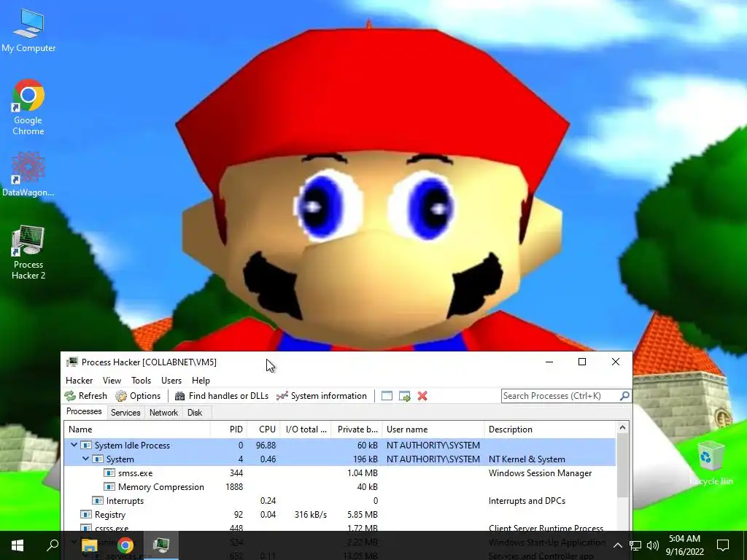Focus the Search Processes input field
The image size is (747, 560).
point(560,396)
